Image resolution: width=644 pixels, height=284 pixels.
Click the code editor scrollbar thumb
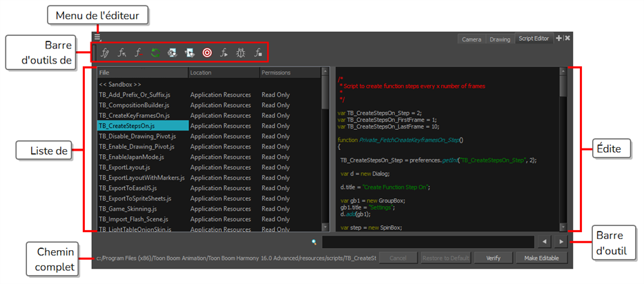563,86
